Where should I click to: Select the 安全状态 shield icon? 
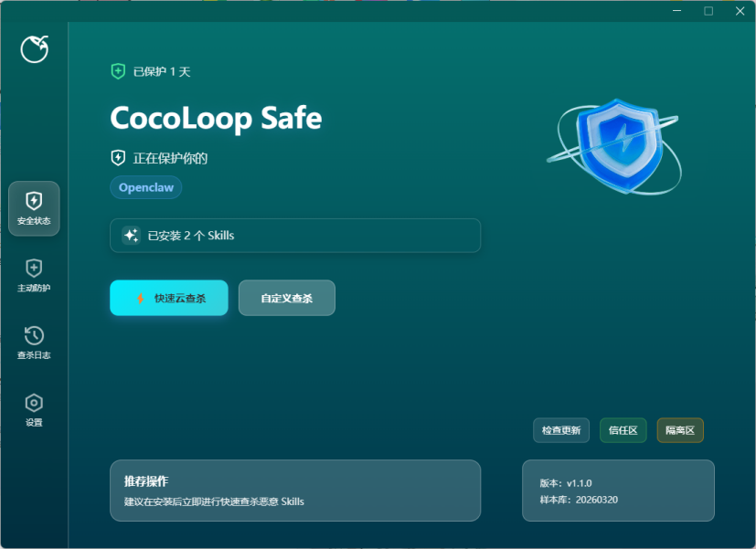[x=34, y=201]
